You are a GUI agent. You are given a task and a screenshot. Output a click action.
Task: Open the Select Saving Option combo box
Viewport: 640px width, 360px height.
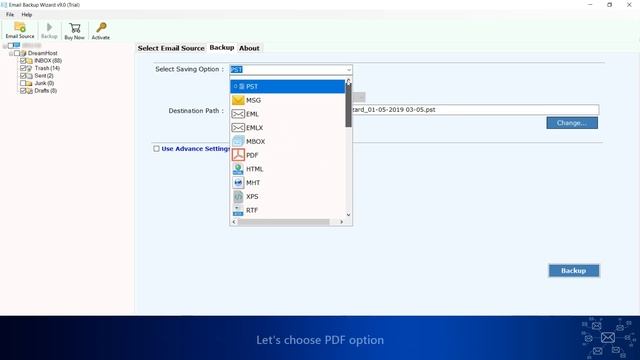[291, 69]
